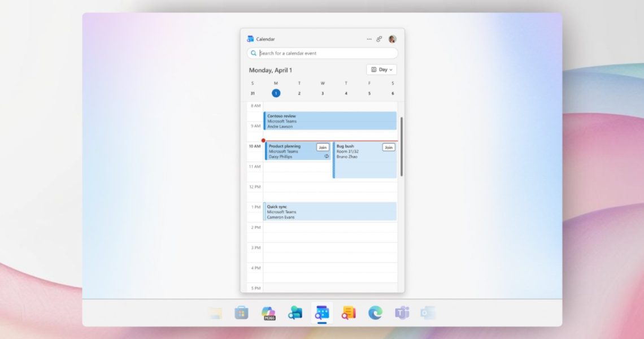Click the 2 PM time slot label
This screenshot has width=644, height=339.
tap(255, 227)
